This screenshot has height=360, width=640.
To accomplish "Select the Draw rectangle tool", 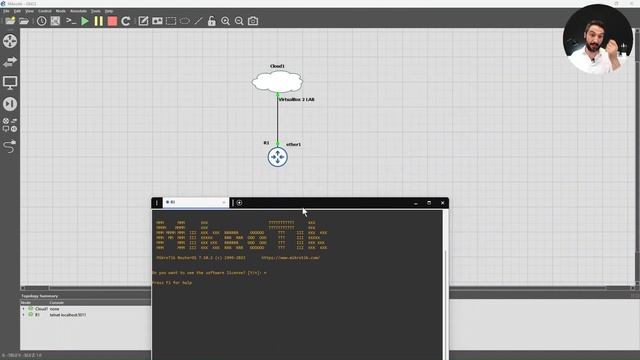I will [171, 21].
